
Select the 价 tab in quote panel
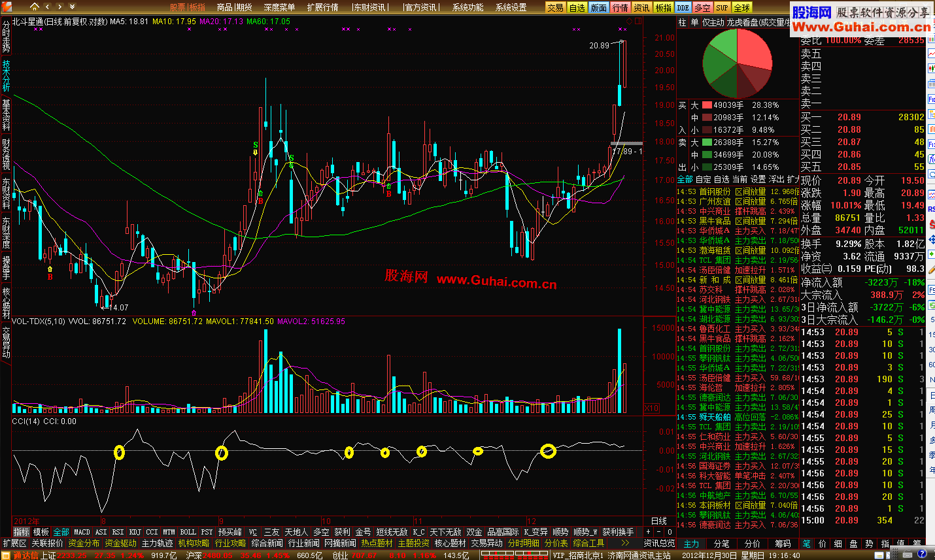[823, 544]
